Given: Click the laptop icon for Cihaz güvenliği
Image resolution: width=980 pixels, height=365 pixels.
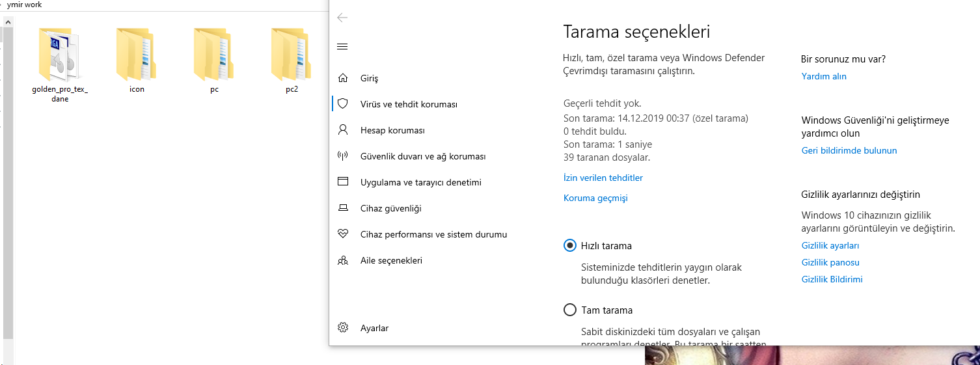Looking at the screenshot, I should click(x=343, y=208).
